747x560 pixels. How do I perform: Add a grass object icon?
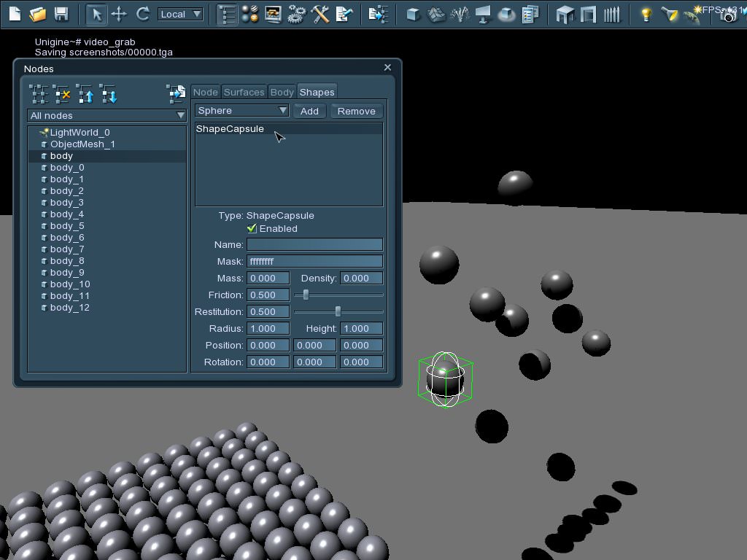click(x=460, y=14)
